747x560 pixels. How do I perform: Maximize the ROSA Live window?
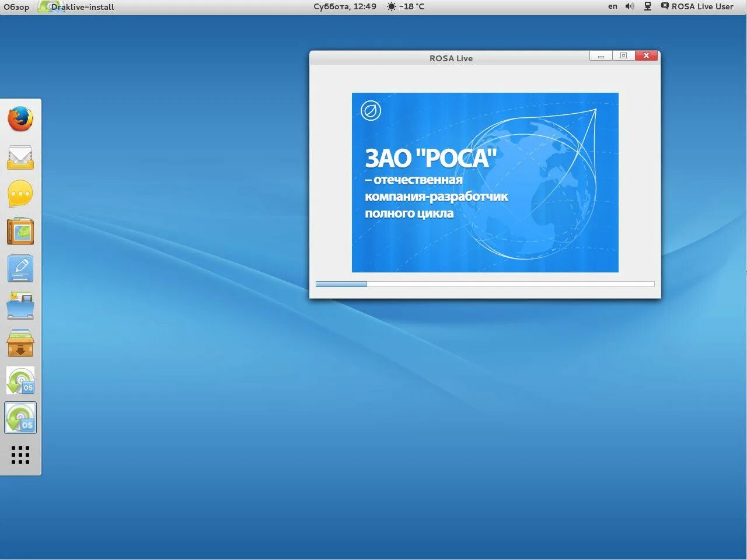click(x=623, y=56)
